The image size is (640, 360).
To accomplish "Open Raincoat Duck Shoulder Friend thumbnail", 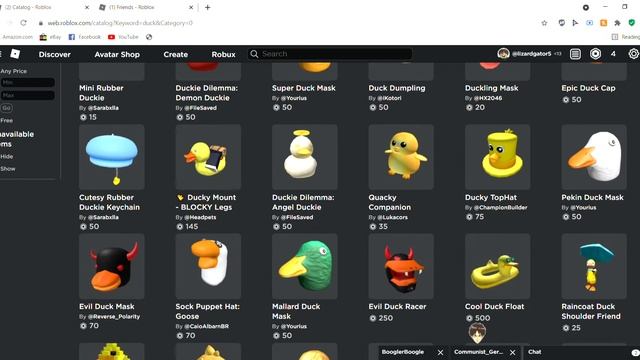I will click(594, 266).
